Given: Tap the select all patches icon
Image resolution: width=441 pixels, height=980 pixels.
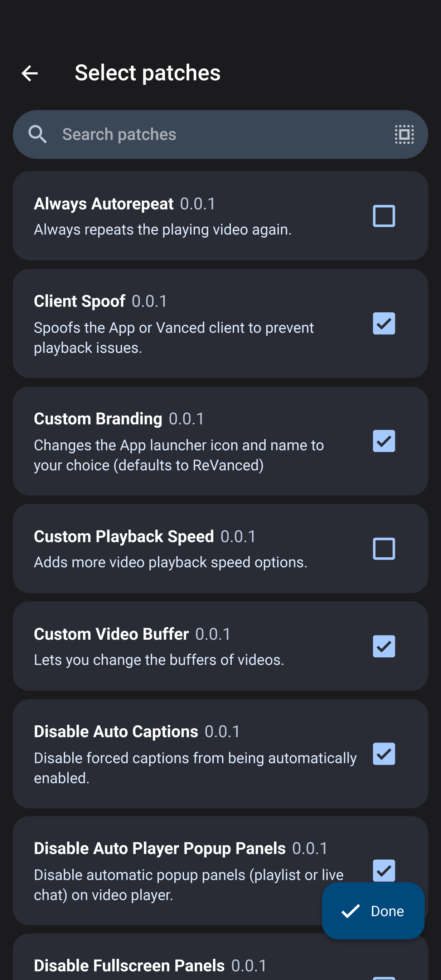Looking at the screenshot, I should (404, 134).
